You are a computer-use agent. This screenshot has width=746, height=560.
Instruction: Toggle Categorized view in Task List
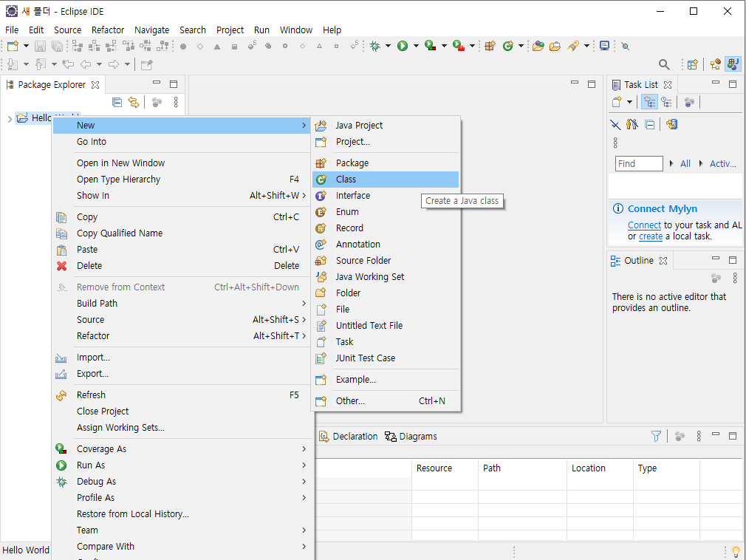tap(649, 102)
